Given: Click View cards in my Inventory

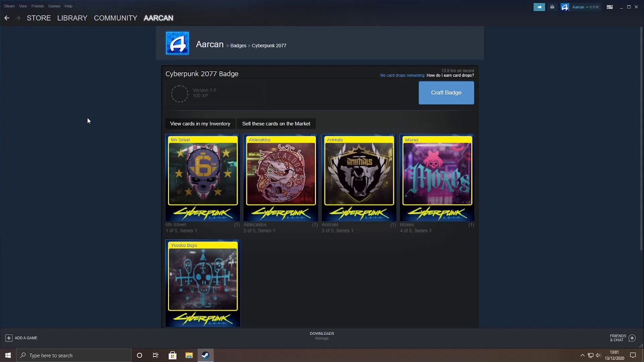Looking at the screenshot, I should coord(200,124).
